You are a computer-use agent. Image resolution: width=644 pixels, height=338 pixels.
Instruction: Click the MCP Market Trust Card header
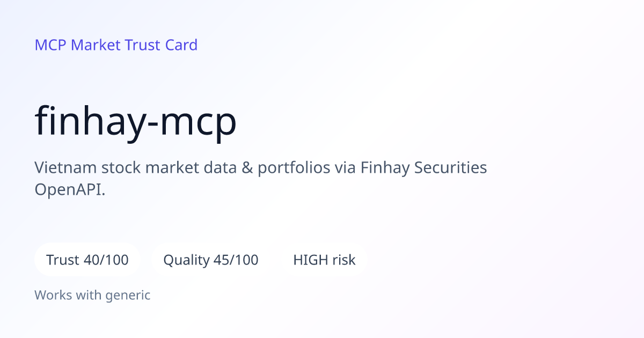[116, 45]
